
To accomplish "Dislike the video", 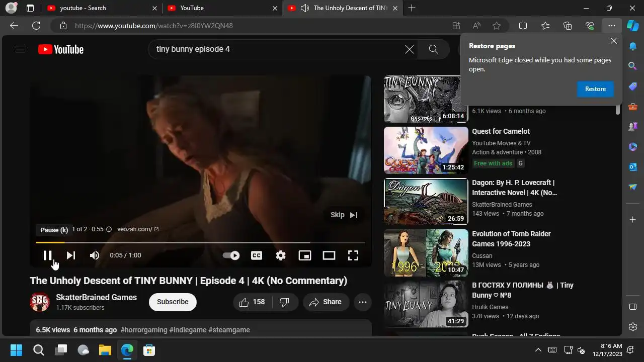I will coord(285,302).
